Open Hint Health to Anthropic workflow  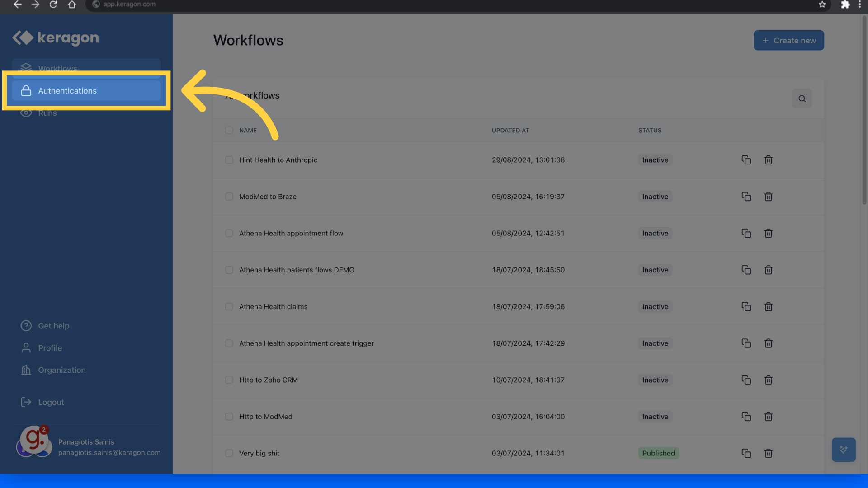coord(278,160)
